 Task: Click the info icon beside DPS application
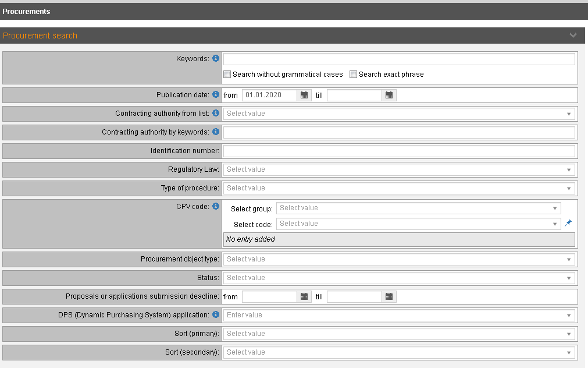[216, 314]
